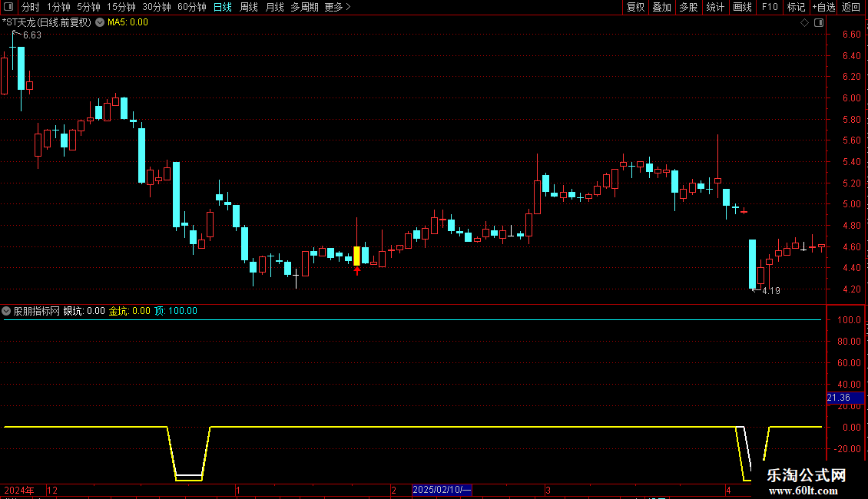Click the month 12 label on time axis
Screen dimensions: 868x499
(x=52, y=490)
